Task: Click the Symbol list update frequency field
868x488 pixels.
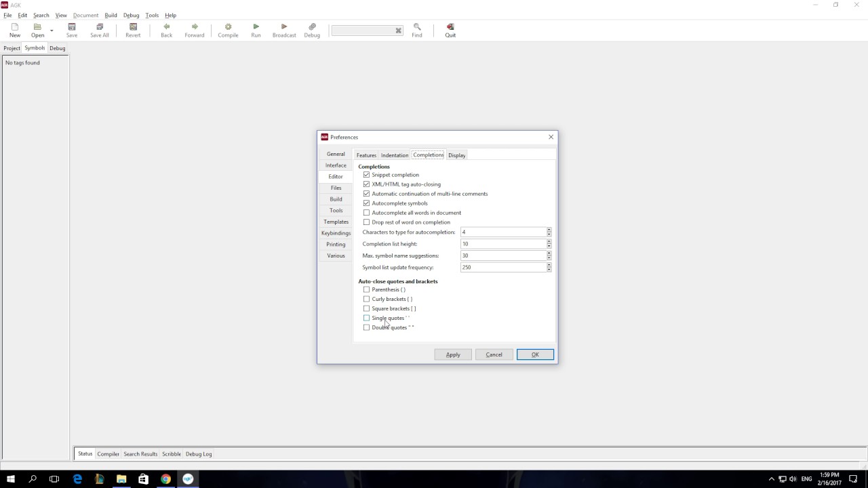Action: pos(503,267)
